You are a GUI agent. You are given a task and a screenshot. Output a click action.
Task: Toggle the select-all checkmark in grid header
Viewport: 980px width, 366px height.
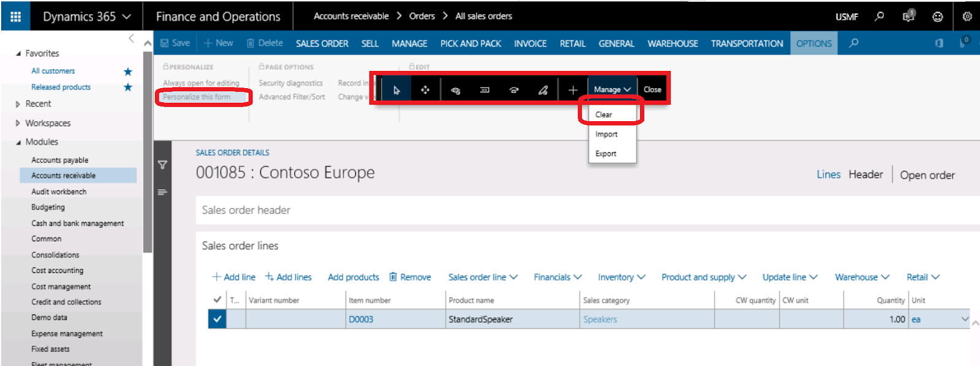(x=217, y=300)
